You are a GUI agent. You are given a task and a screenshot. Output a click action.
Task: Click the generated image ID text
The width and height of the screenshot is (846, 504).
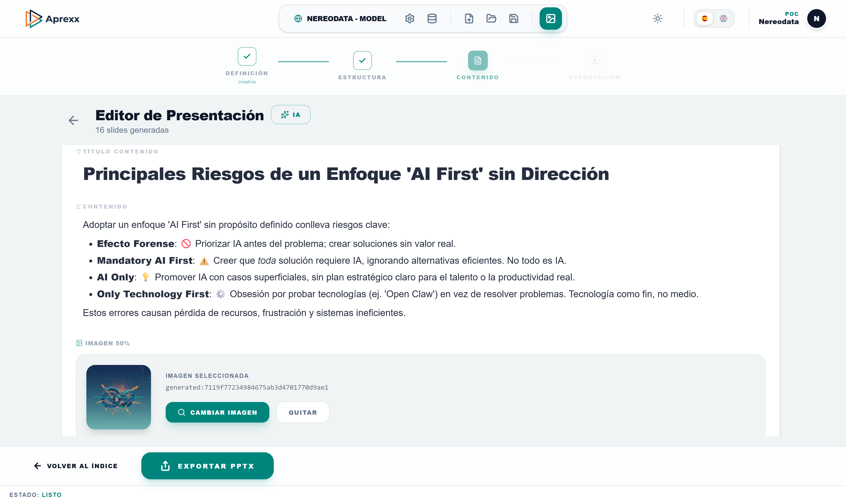pos(247,387)
